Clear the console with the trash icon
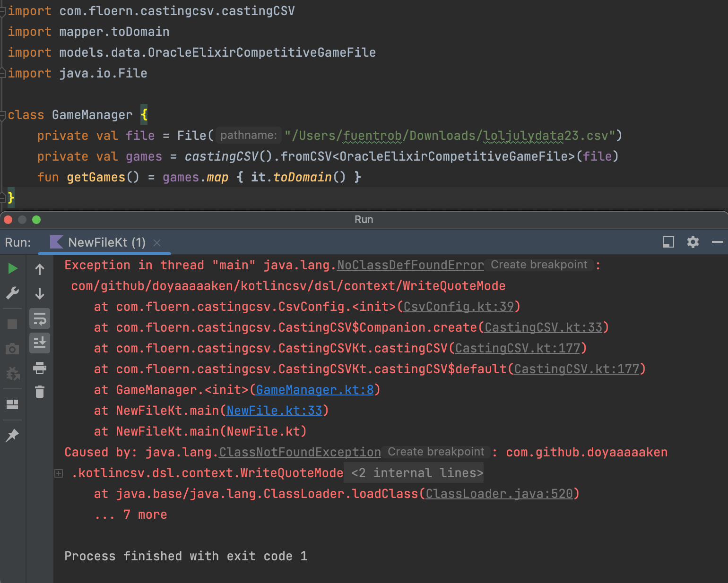The height and width of the screenshot is (583, 728). click(40, 392)
